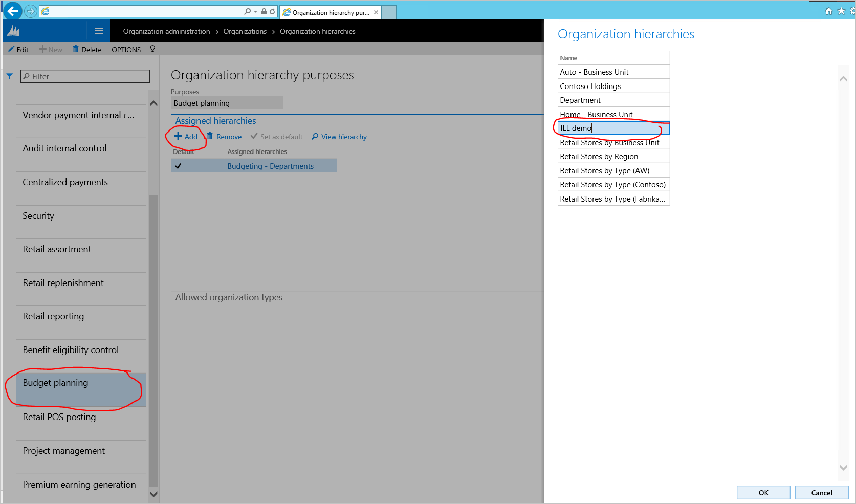Click the funnel filter icon
The height and width of the screenshot is (504, 856).
click(x=10, y=76)
